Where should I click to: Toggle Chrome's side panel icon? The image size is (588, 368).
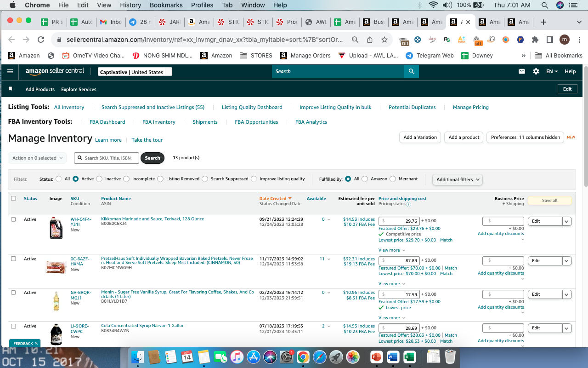pyautogui.click(x=549, y=40)
